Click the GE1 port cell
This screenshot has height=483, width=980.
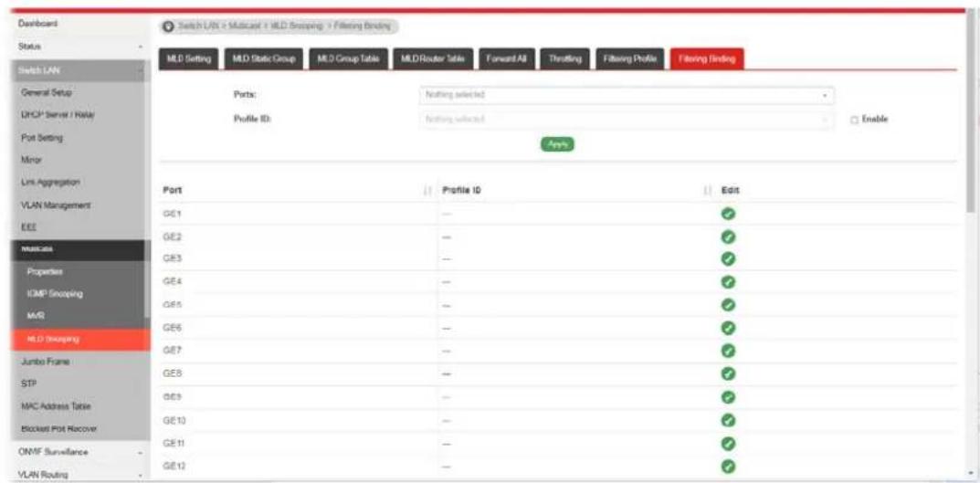[x=298, y=214]
